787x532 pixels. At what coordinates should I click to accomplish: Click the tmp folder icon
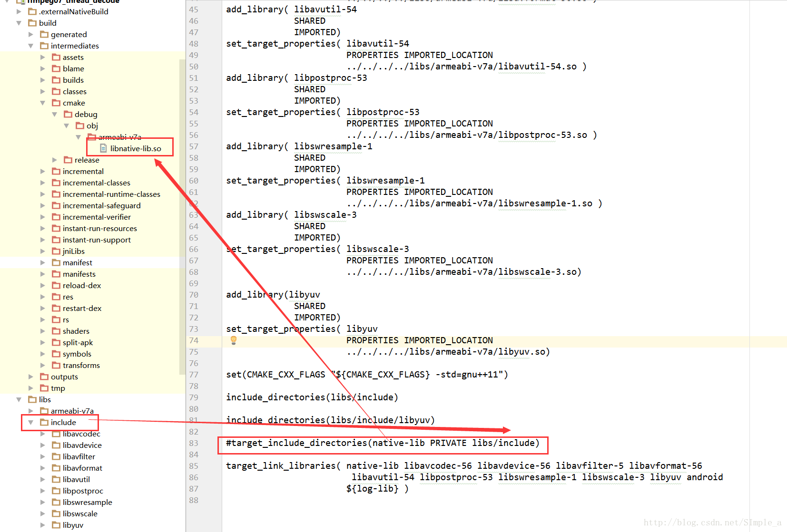coord(44,388)
